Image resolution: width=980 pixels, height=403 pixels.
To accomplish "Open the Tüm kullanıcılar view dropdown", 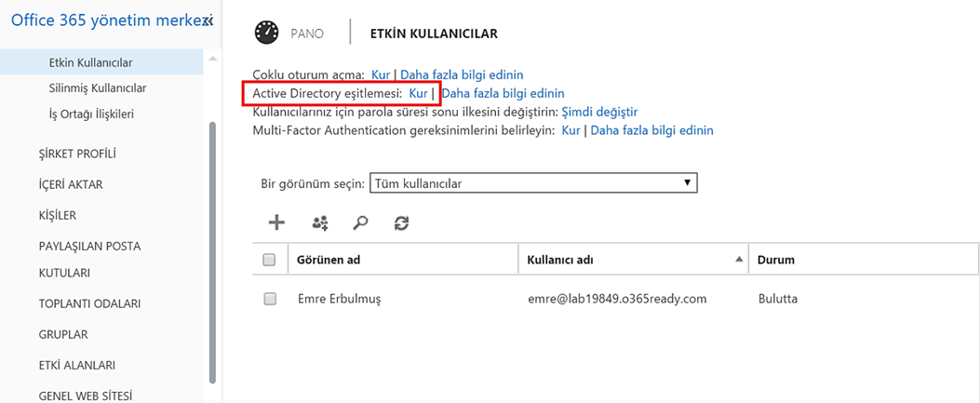I will [534, 183].
